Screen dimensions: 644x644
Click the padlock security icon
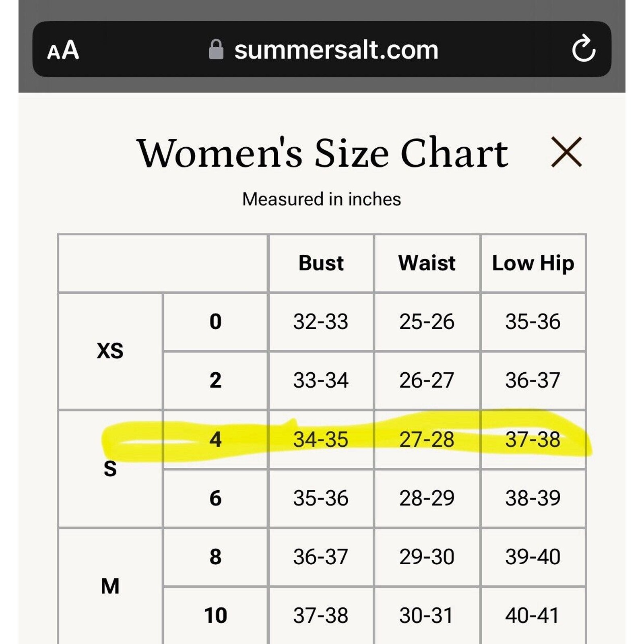click(216, 50)
